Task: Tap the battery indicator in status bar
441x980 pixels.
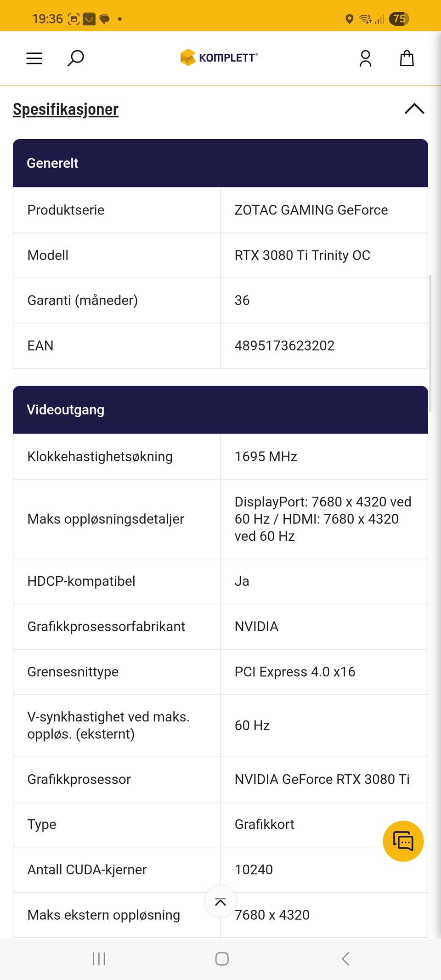Action: (x=399, y=19)
